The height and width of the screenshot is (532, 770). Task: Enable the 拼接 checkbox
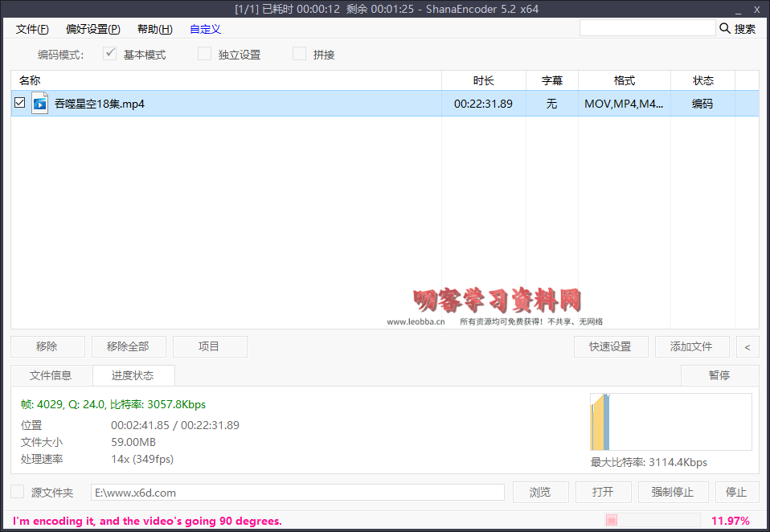[x=298, y=54]
